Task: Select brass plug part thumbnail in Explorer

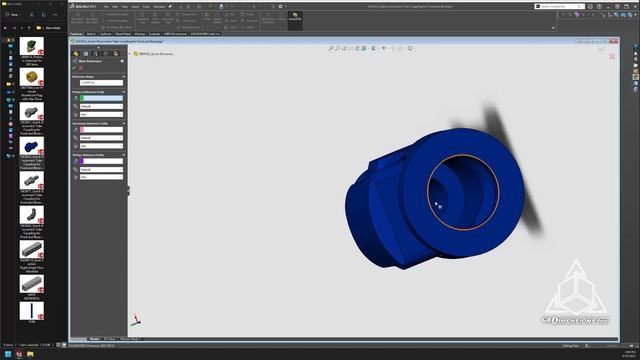Action: coord(31,77)
